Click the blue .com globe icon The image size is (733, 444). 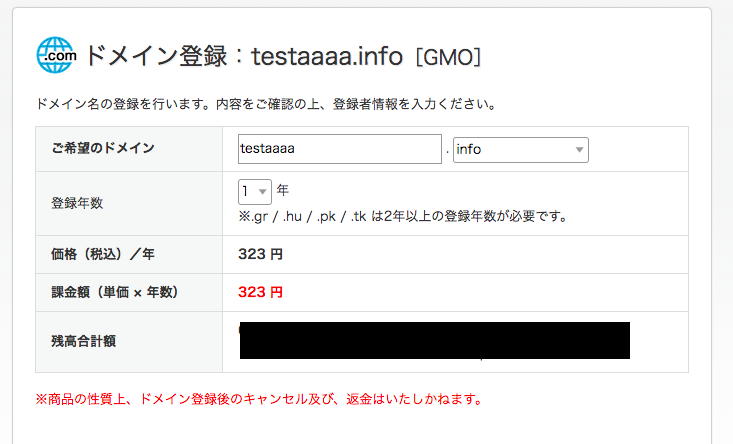[x=56, y=55]
